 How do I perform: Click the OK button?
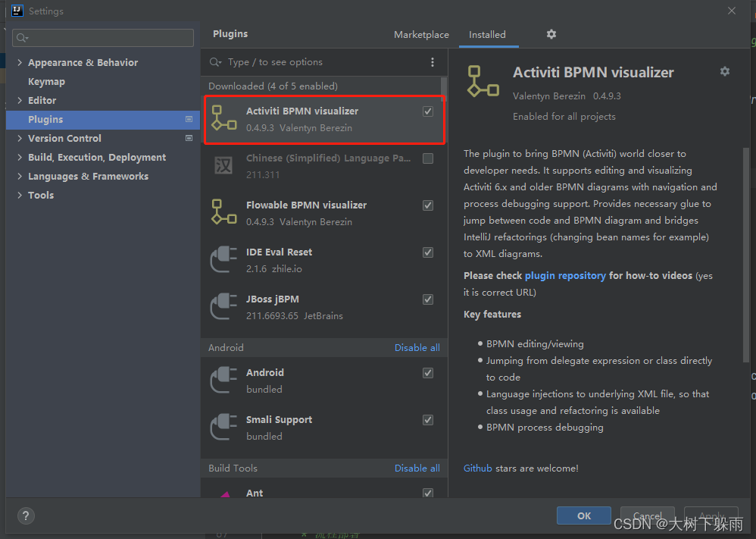pyautogui.click(x=584, y=515)
